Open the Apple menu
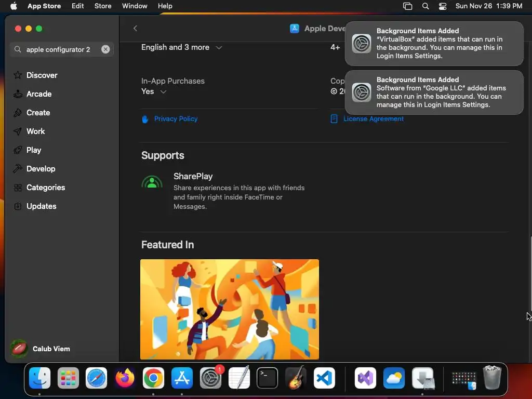The width and height of the screenshot is (532, 399). tap(14, 6)
